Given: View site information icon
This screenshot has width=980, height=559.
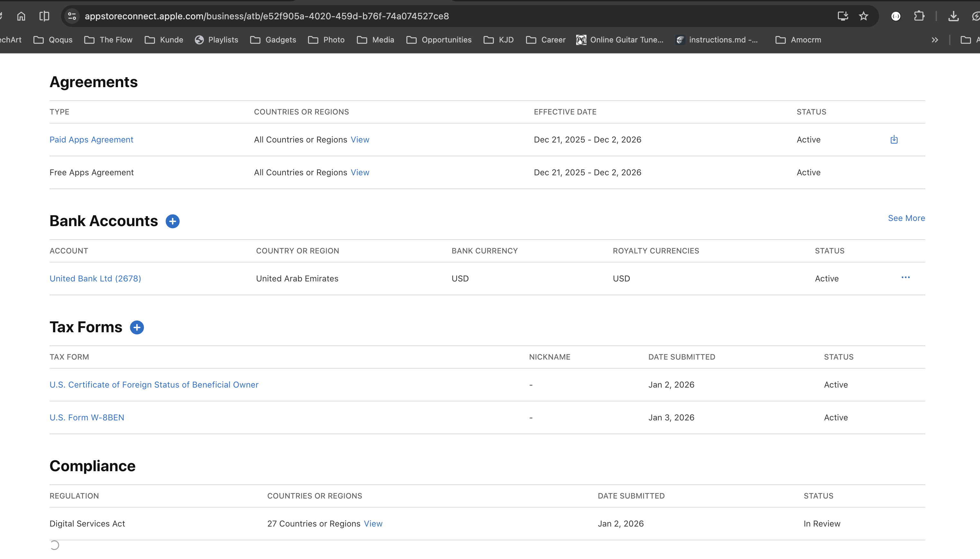Looking at the screenshot, I should tap(72, 16).
